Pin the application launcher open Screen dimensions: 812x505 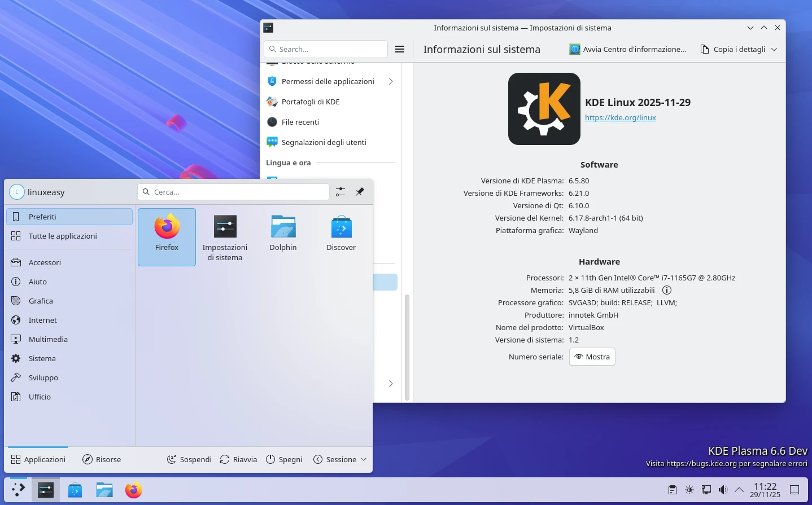coord(360,192)
